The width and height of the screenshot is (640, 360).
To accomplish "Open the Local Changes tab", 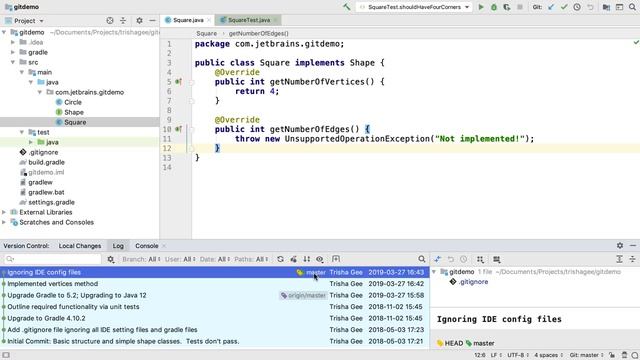I will coord(80,246).
